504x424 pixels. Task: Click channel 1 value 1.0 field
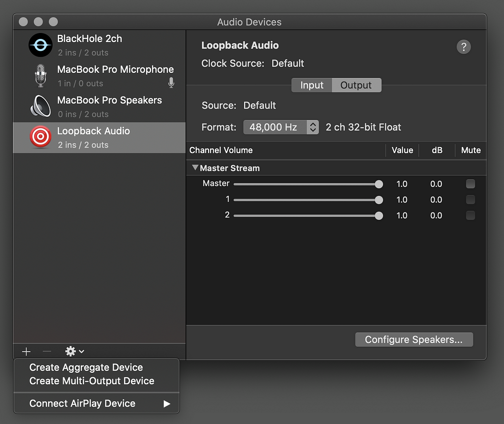(x=402, y=200)
